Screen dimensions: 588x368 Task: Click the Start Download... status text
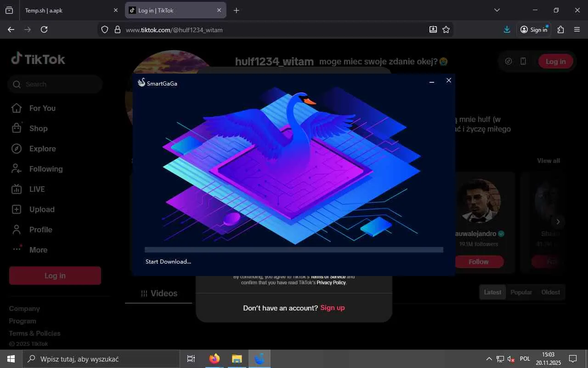coord(168,262)
